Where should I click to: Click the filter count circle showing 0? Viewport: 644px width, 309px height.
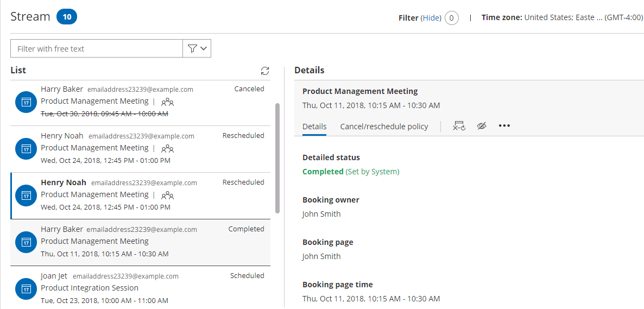(452, 18)
